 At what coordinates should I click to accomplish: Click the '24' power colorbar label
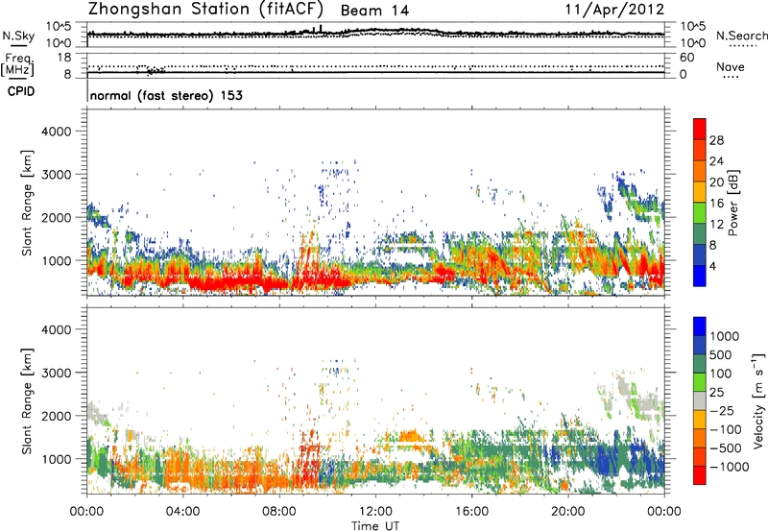[716, 161]
